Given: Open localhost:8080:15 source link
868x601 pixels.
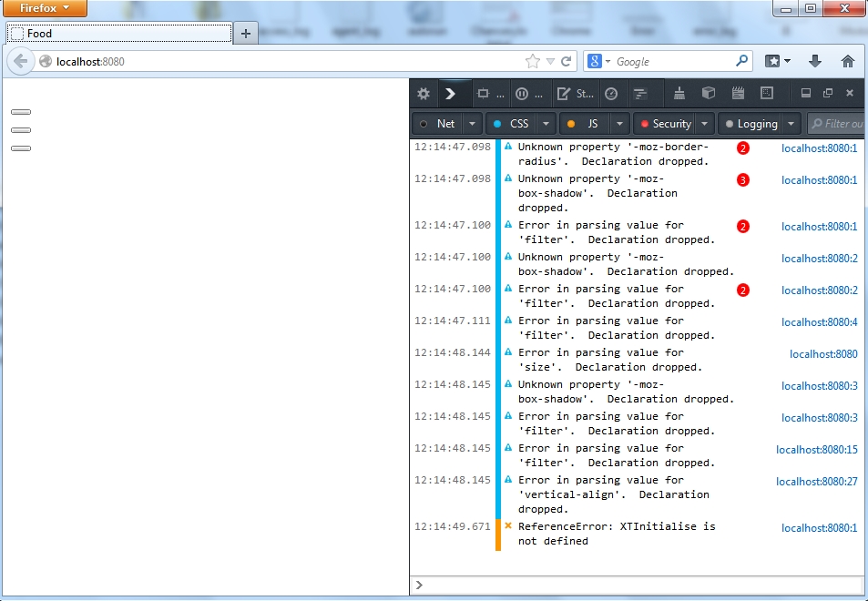Looking at the screenshot, I should [x=816, y=449].
